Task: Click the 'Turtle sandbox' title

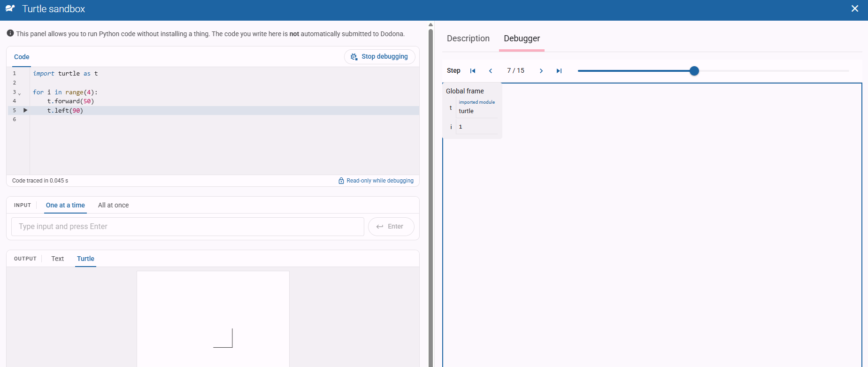Action: (54, 9)
